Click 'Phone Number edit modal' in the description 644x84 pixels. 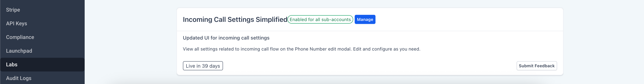(x=323, y=49)
